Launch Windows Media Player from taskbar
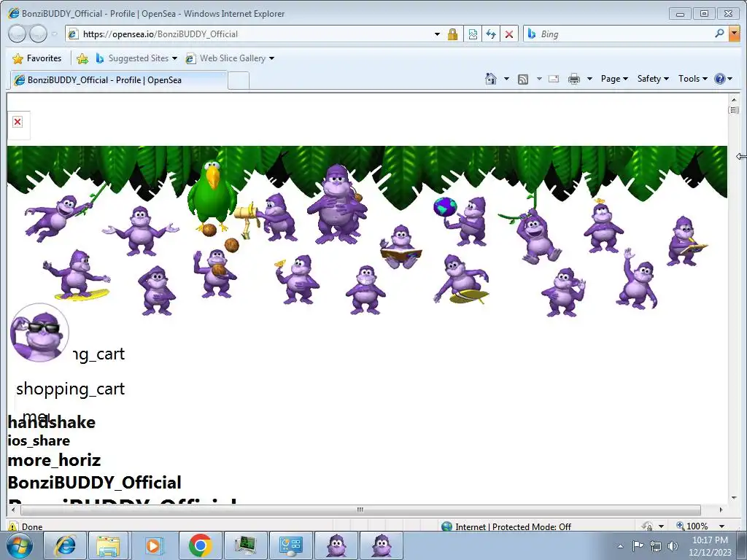This screenshot has width=747, height=560. [153, 545]
